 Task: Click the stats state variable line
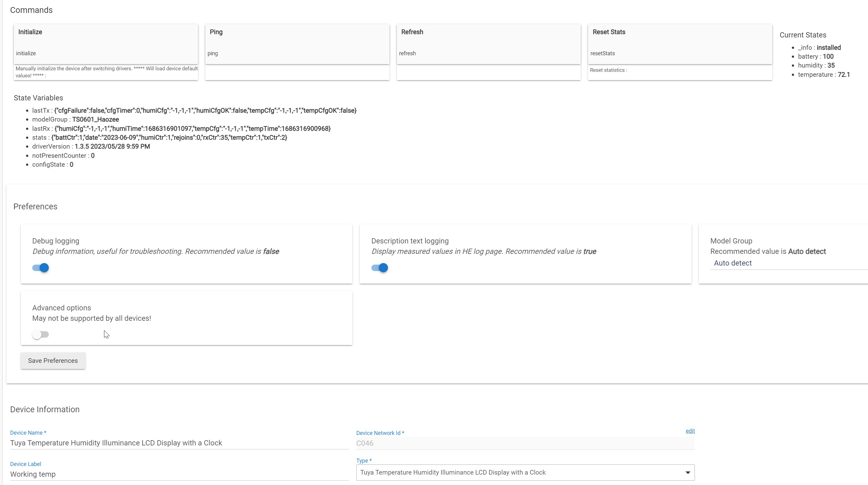[160, 138]
